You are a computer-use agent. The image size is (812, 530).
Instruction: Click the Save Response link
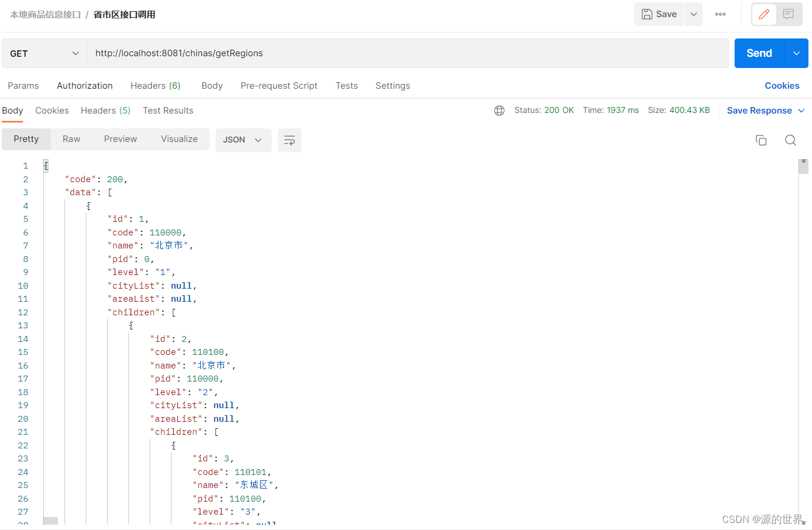click(759, 111)
